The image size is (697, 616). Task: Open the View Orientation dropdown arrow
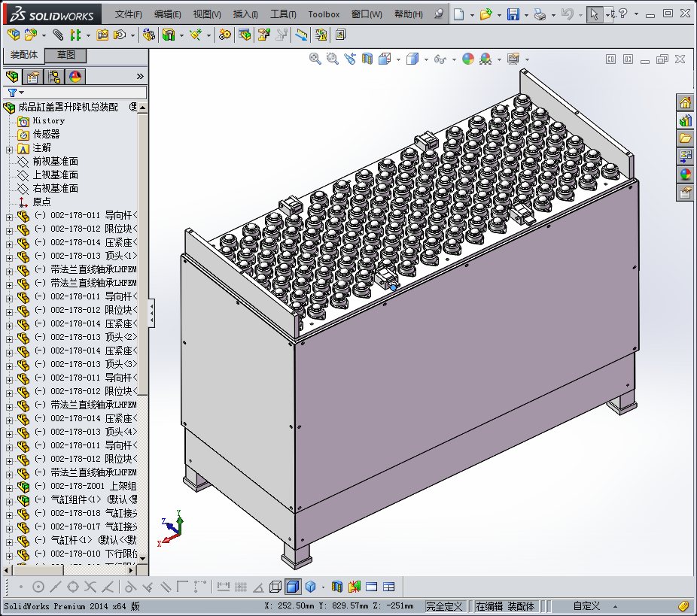(398, 59)
